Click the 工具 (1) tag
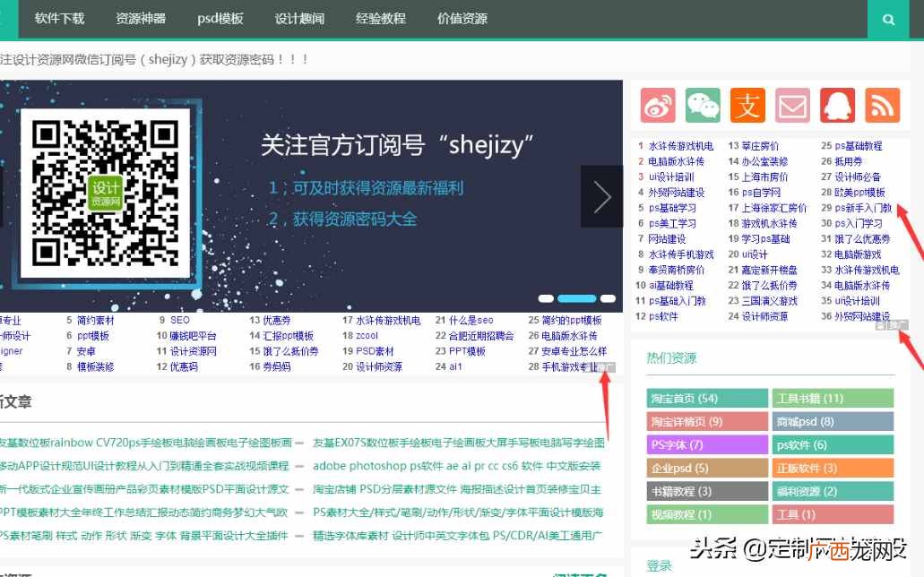 [833, 514]
